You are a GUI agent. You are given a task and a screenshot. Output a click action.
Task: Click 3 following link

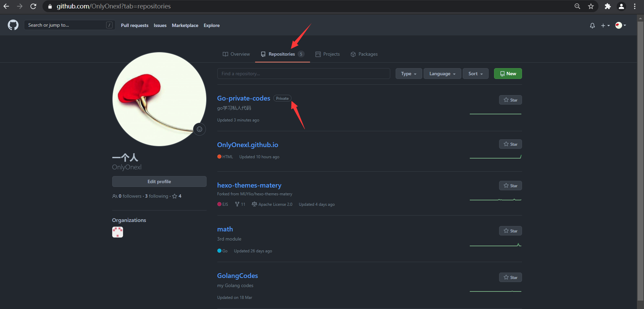(157, 196)
